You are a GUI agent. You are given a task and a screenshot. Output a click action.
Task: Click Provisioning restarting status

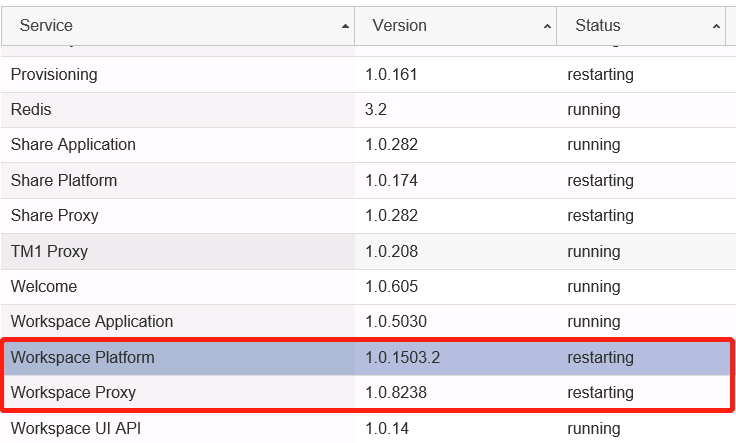(x=600, y=75)
